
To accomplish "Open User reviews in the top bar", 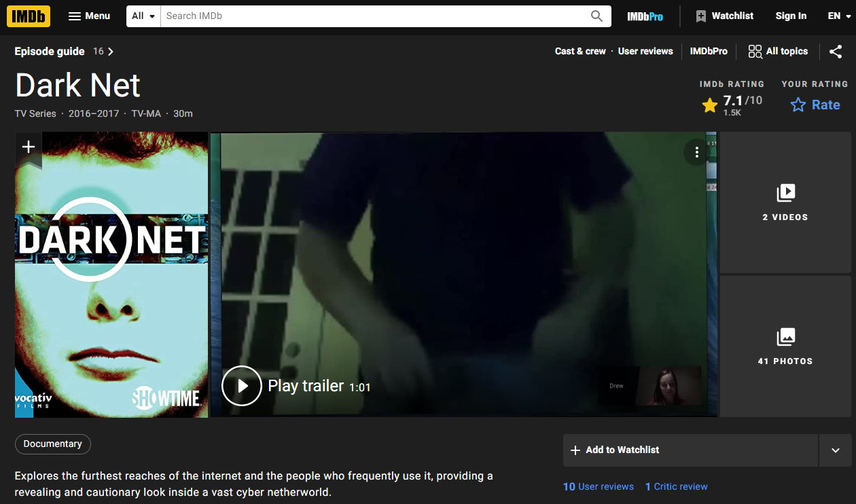I will 645,51.
